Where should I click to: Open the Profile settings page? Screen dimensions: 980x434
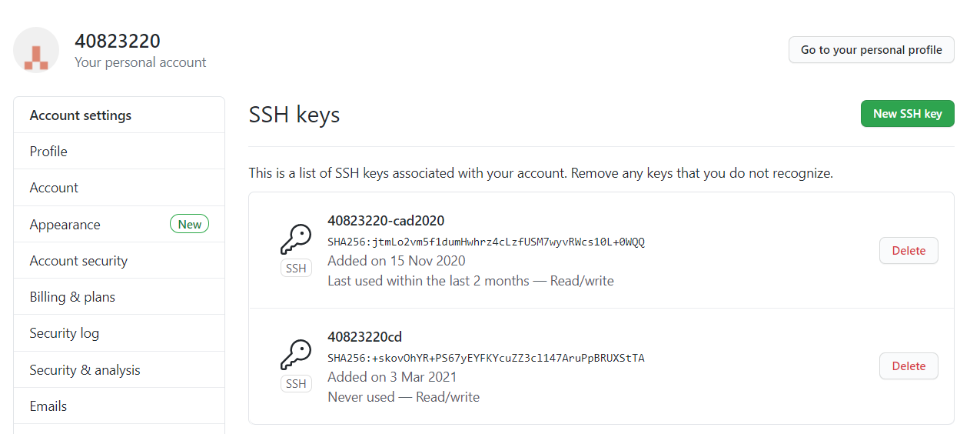tap(119, 152)
